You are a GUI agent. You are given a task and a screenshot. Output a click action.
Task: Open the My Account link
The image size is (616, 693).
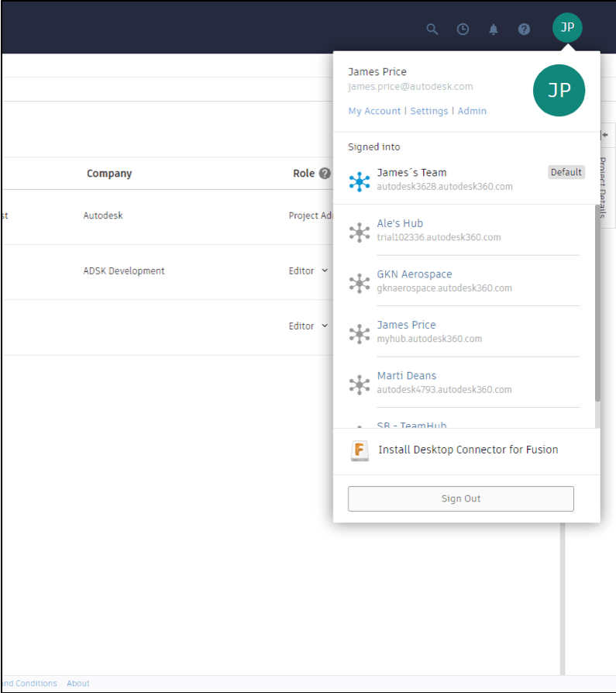tap(374, 111)
